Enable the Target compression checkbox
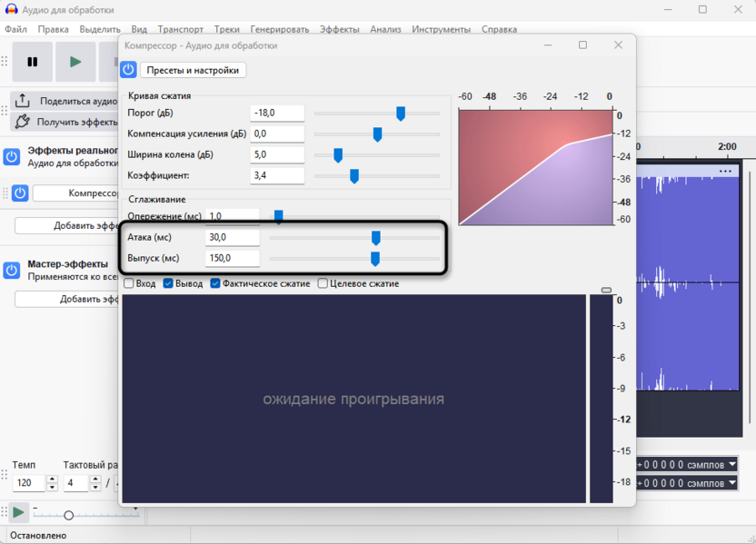This screenshot has height=544, width=756. point(323,283)
